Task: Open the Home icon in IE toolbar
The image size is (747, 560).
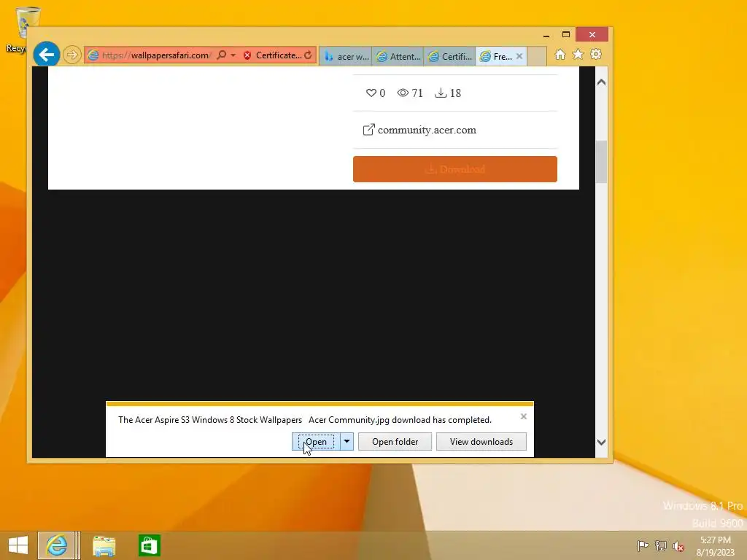Action: [560, 55]
